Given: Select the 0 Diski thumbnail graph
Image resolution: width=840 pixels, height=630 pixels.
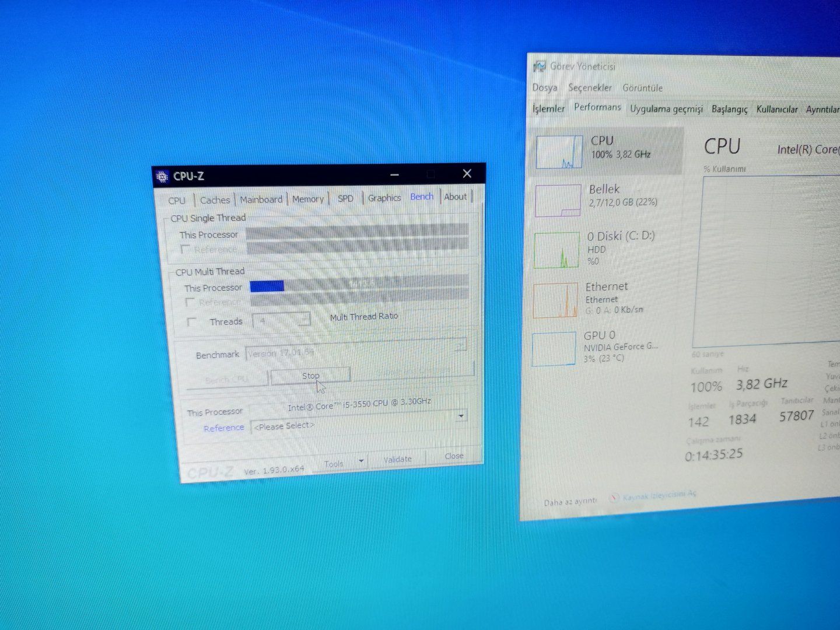Looking at the screenshot, I should pos(556,250).
